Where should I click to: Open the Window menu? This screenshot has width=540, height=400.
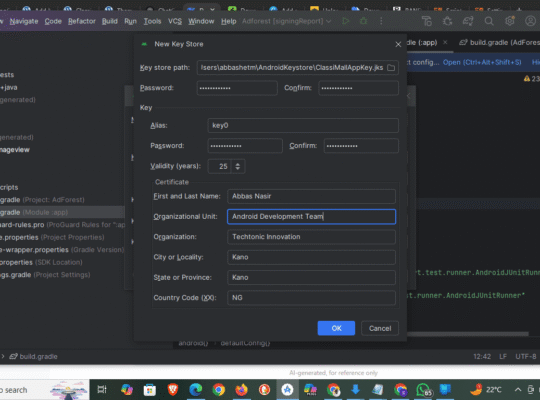pos(201,21)
